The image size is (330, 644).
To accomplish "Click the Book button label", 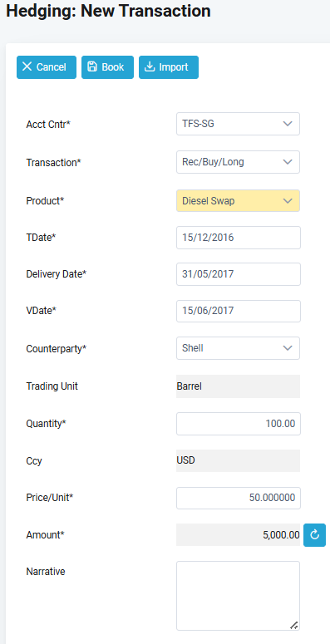I will coord(113,67).
